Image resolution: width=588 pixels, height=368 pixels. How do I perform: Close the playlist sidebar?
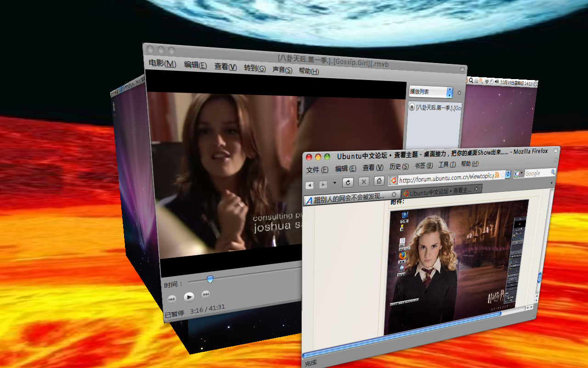(x=458, y=93)
